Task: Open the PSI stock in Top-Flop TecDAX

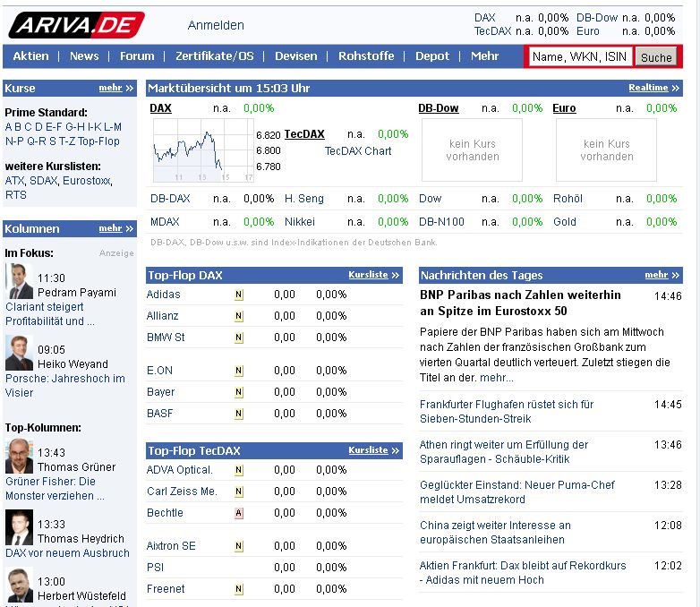Action: click(156, 568)
